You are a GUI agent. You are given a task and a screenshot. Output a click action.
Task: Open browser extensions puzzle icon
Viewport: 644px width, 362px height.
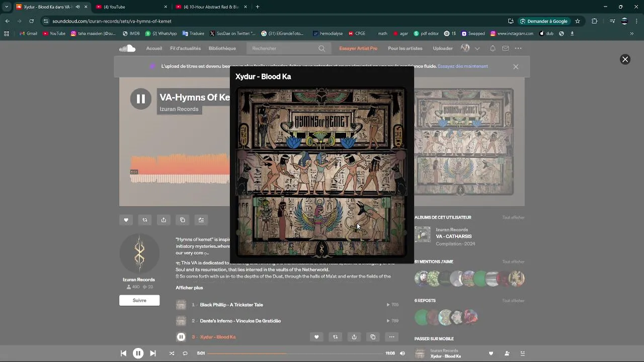tap(594, 21)
